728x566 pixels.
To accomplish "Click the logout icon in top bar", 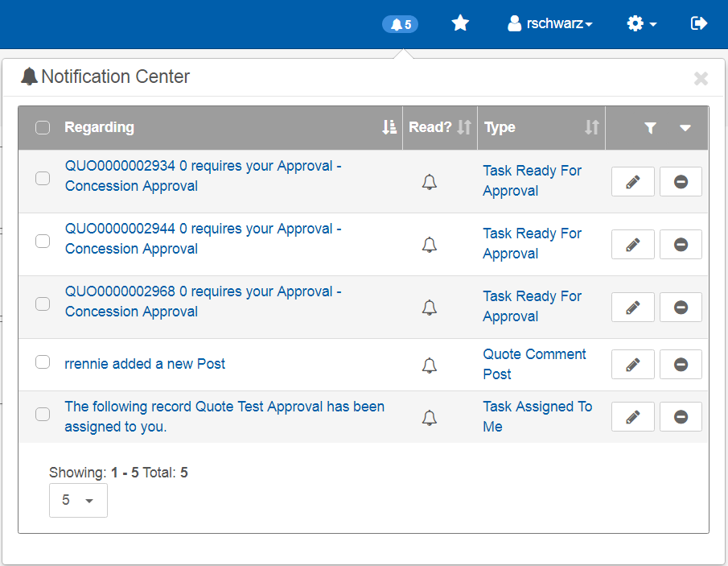I will [x=699, y=23].
